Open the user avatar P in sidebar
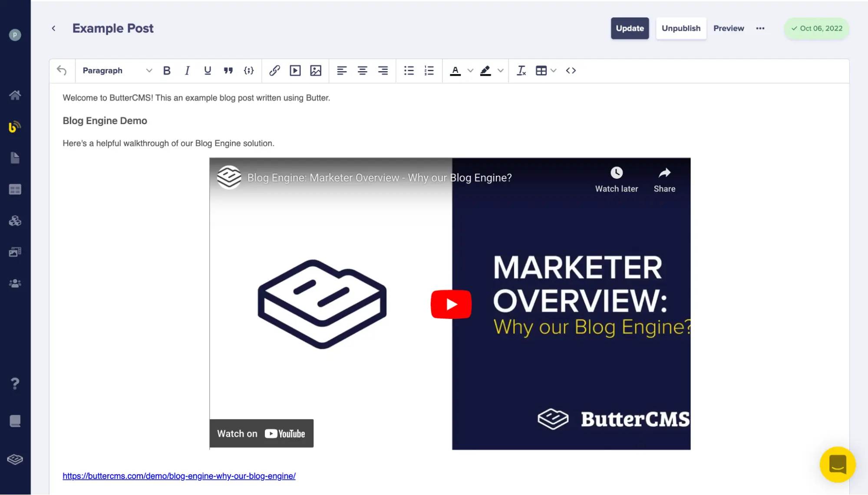This screenshot has height=495, width=868. point(15,35)
